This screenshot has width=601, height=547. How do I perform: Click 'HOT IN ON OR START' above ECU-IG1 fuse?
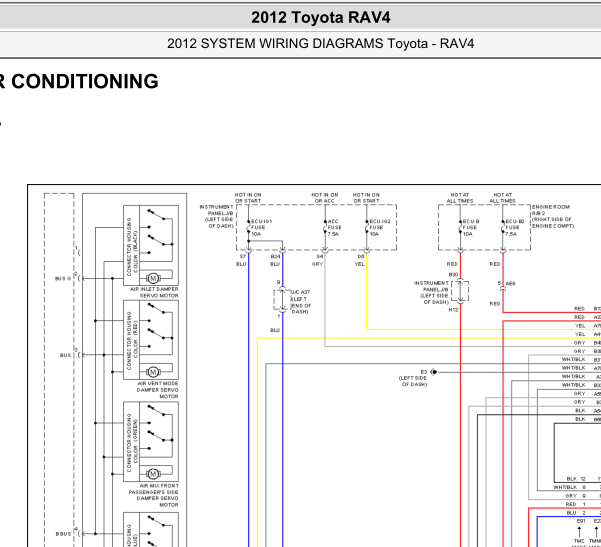248,198
